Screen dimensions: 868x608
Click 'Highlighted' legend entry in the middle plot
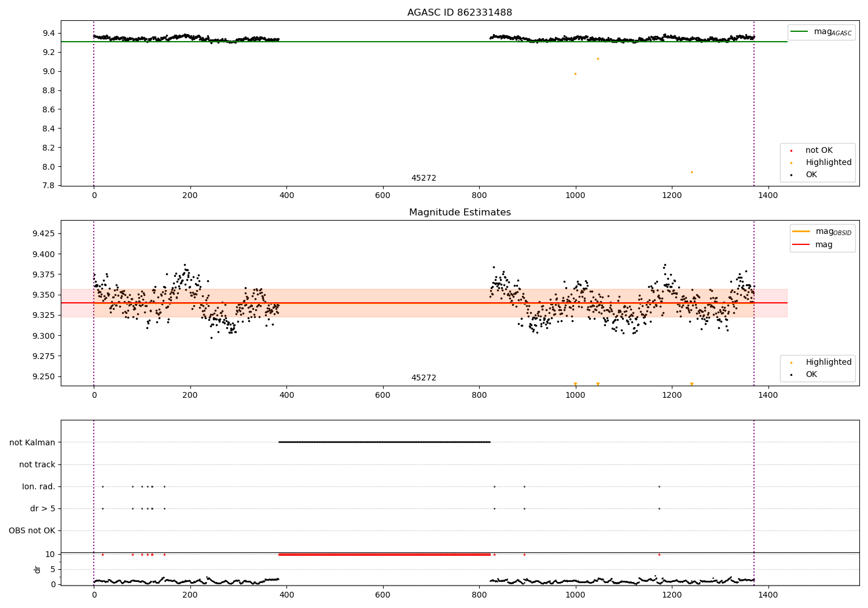(x=828, y=362)
